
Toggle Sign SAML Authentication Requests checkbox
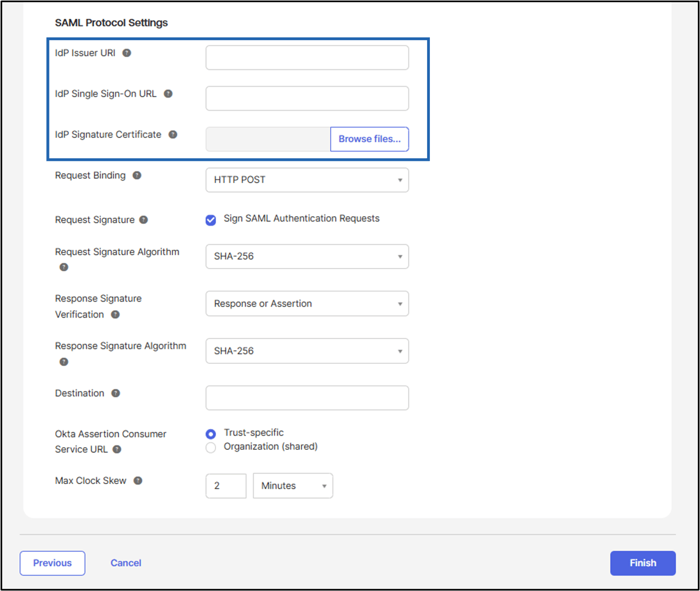211,221
